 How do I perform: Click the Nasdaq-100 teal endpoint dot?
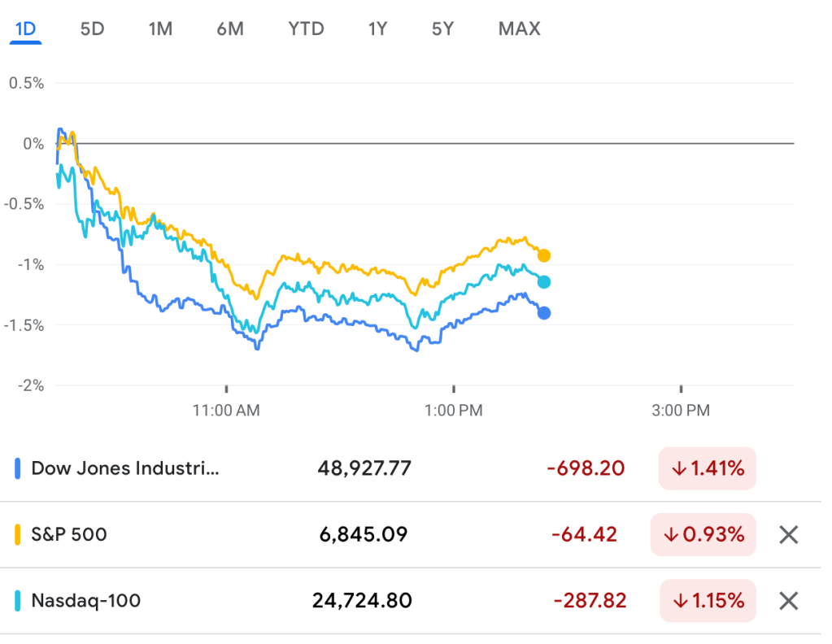[x=544, y=282]
